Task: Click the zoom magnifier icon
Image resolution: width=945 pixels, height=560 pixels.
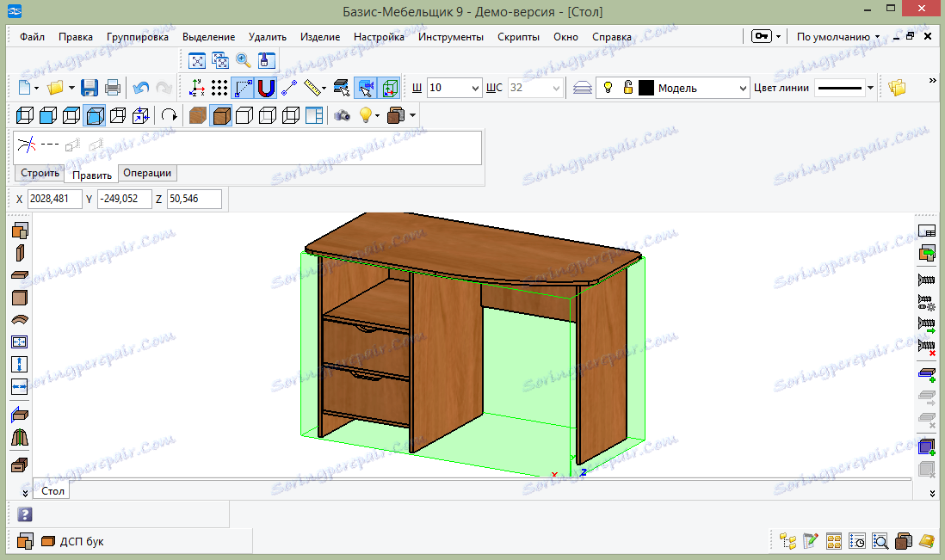Action: coord(244,60)
